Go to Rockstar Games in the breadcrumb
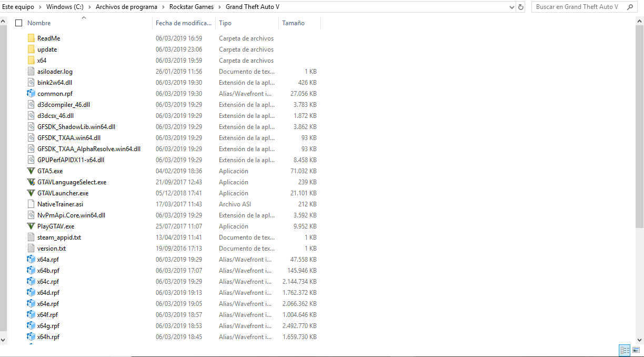The image size is (644, 357). pyautogui.click(x=192, y=7)
